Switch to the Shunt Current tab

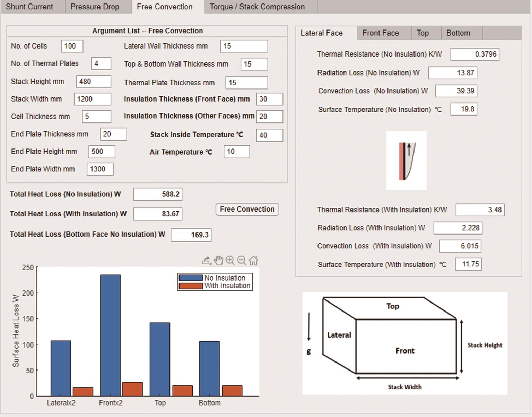click(29, 7)
